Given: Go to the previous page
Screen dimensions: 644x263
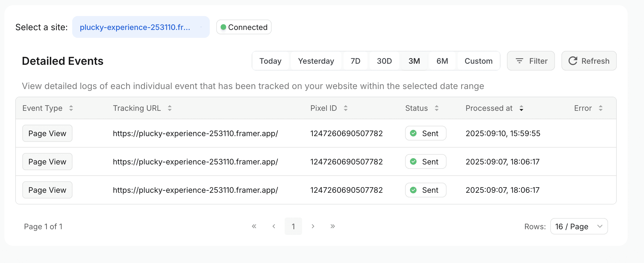Looking at the screenshot, I should (x=274, y=226).
